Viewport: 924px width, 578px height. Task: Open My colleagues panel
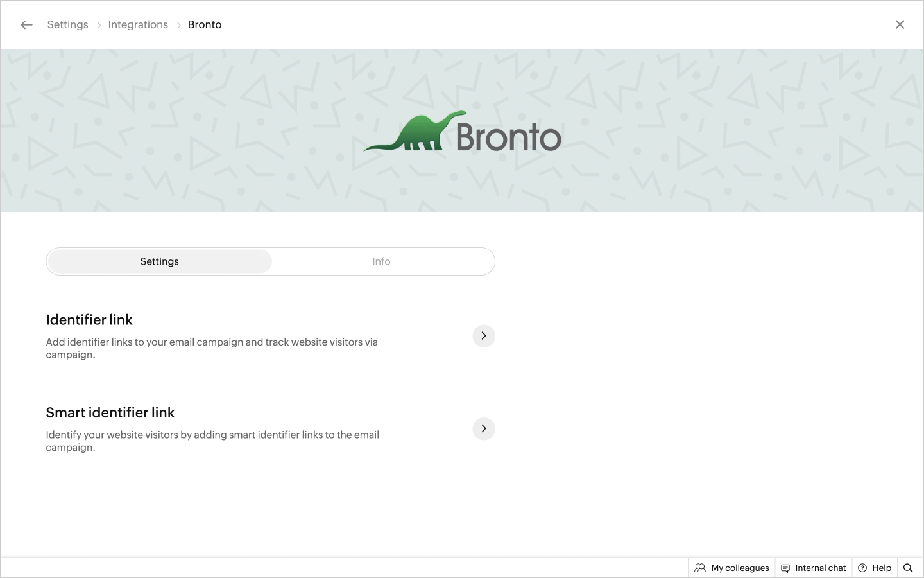click(732, 568)
